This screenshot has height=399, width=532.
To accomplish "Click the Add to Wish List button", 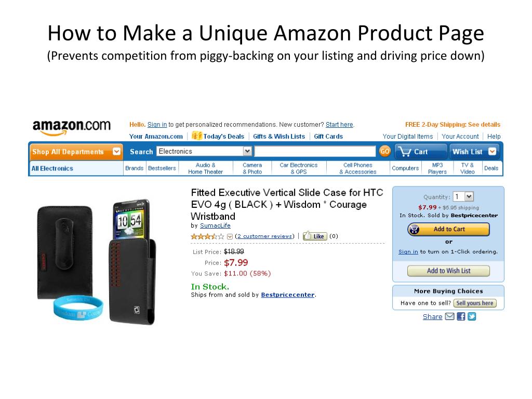I will (448, 271).
